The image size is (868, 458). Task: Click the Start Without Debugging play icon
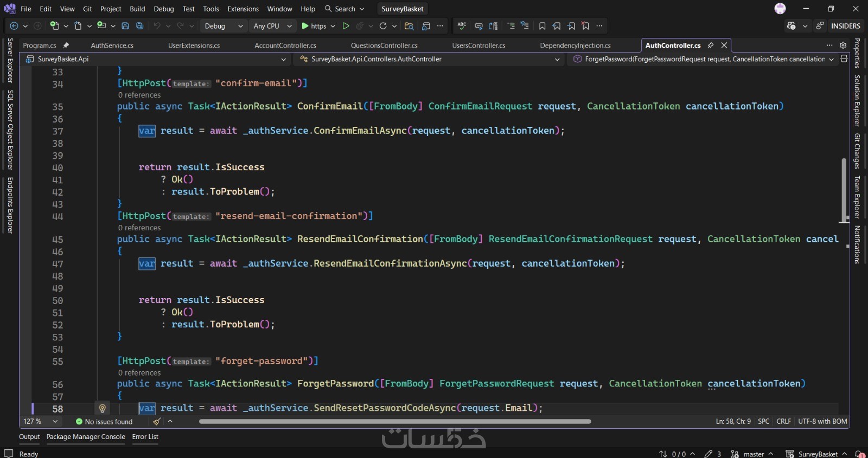pos(346,25)
